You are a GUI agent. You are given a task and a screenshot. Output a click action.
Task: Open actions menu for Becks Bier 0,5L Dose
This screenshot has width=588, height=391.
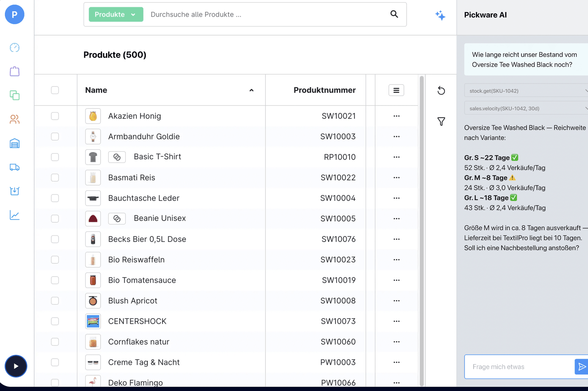(396, 239)
